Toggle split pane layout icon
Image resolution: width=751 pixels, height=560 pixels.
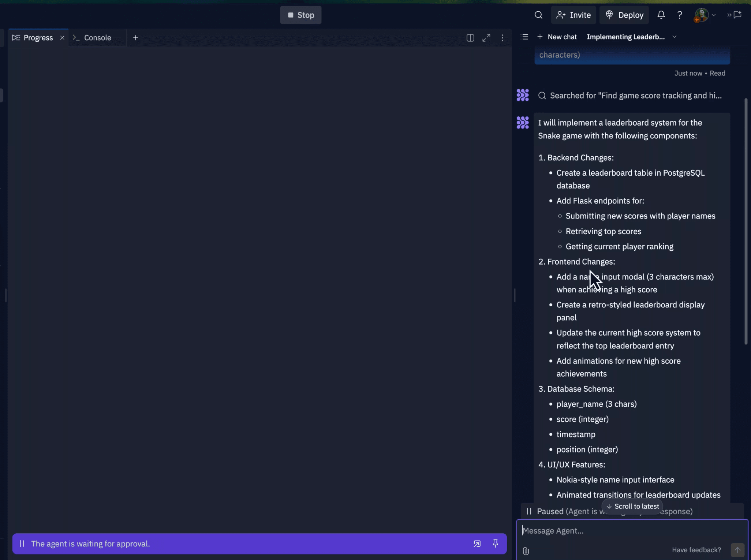click(x=470, y=38)
